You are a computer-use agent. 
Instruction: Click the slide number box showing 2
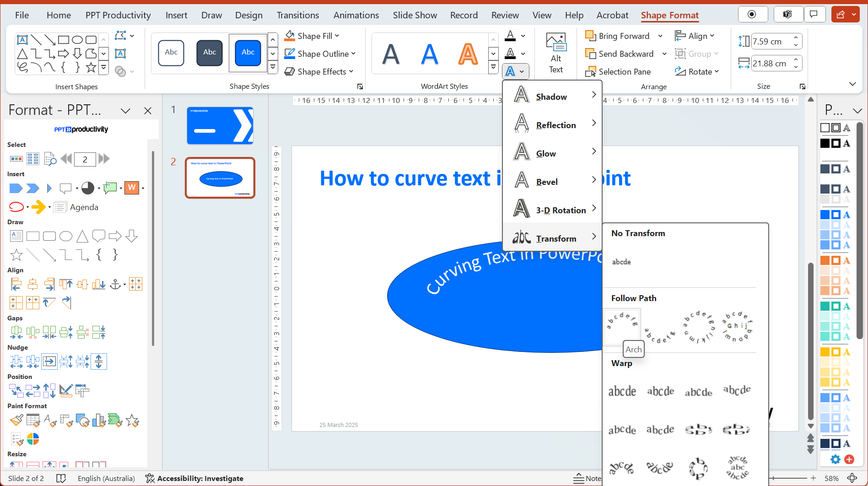coord(85,159)
